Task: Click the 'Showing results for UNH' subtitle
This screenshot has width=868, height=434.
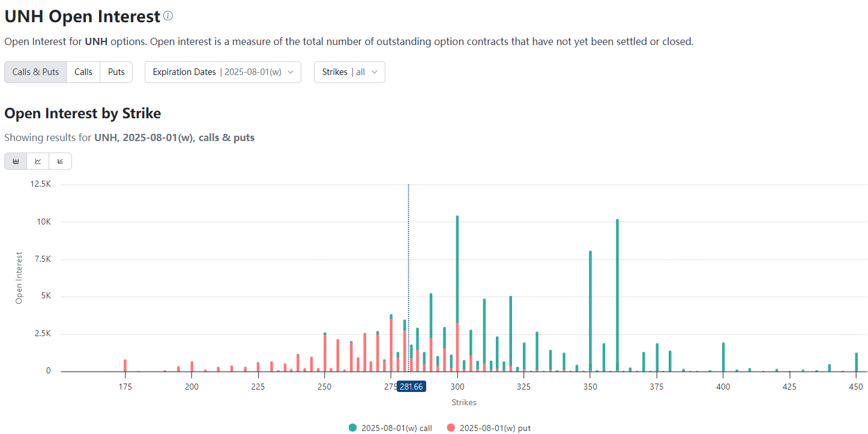Action: click(129, 137)
